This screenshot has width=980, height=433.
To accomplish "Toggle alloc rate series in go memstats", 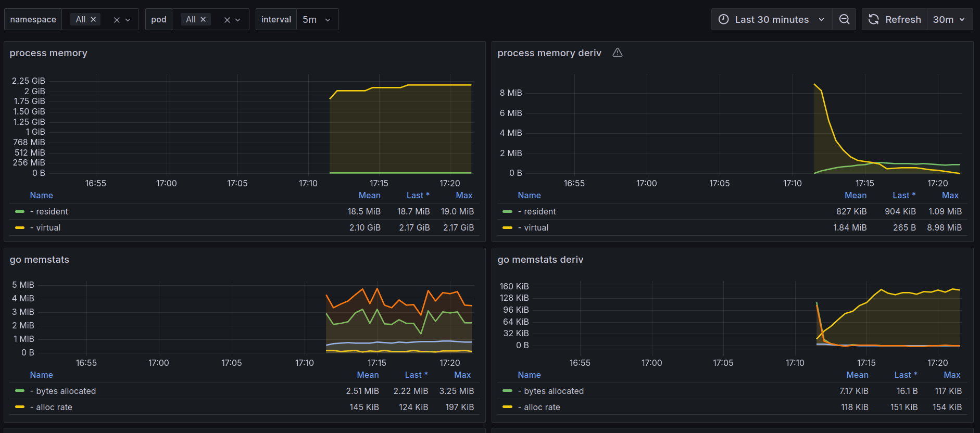I will 51,407.
